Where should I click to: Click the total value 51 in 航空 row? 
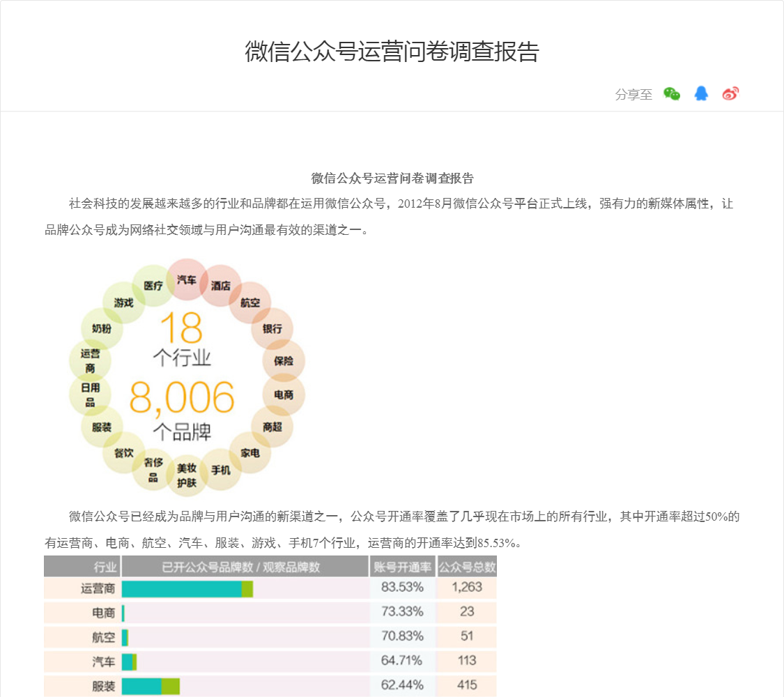click(467, 636)
